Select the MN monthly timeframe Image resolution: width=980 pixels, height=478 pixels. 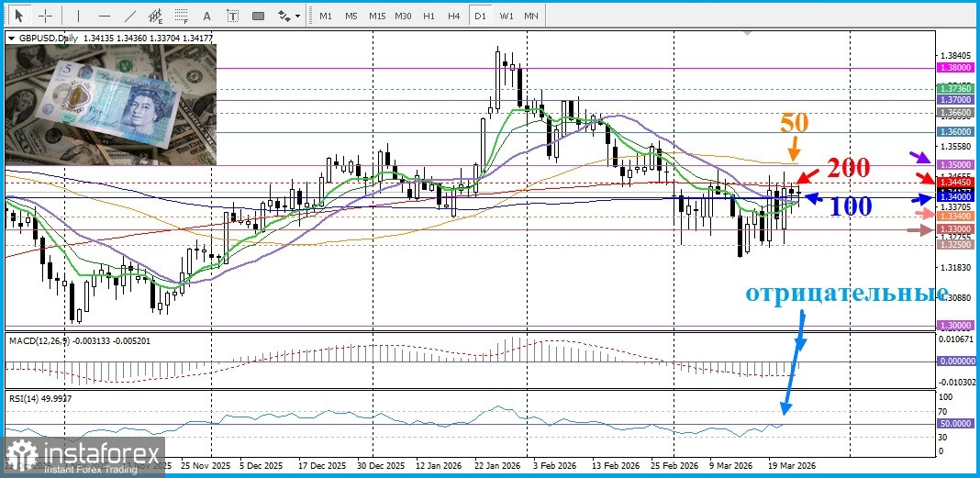[x=531, y=16]
